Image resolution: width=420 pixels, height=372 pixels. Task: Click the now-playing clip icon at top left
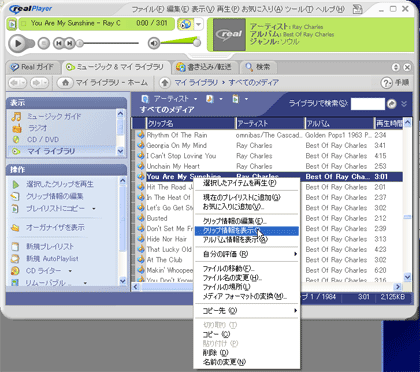(12, 24)
